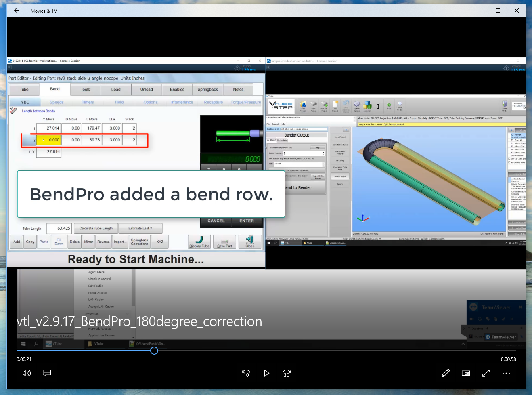Click the Display Tube icon button
Image resolution: width=532 pixels, height=395 pixels.
point(199,242)
